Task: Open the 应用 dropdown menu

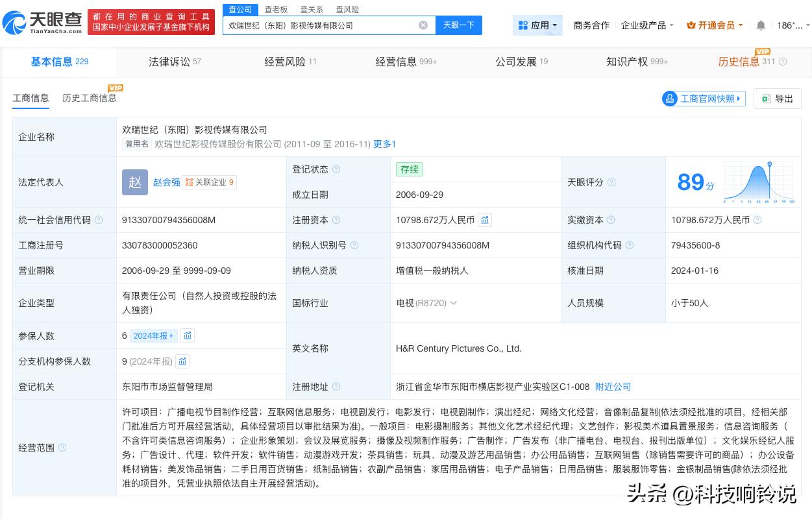Action: [x=538, y=25]
